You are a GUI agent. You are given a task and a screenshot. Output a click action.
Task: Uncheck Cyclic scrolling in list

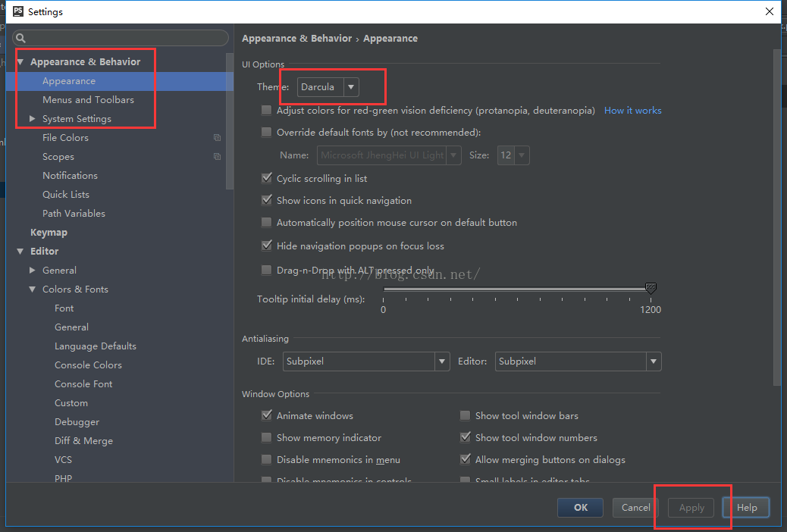click(267, 179)
